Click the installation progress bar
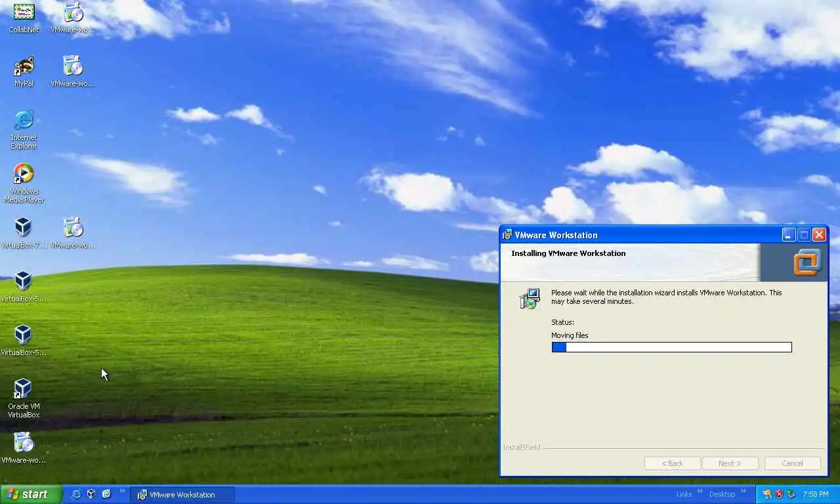Screen dimensions: 840x504 point(671,347)
